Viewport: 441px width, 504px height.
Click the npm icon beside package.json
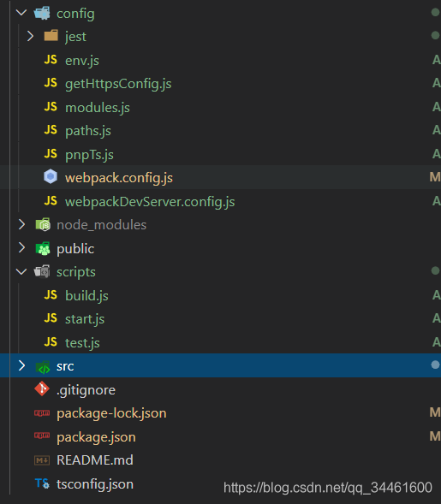point(42,436)
